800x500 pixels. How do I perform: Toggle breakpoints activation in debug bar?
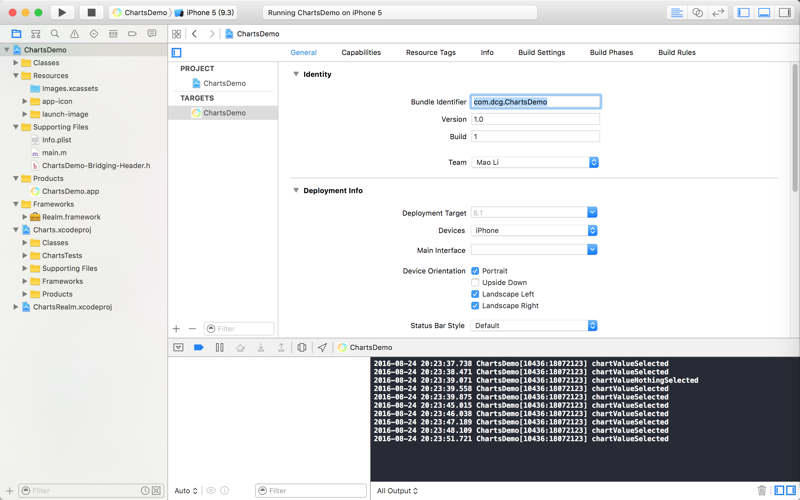coord(198,348)
